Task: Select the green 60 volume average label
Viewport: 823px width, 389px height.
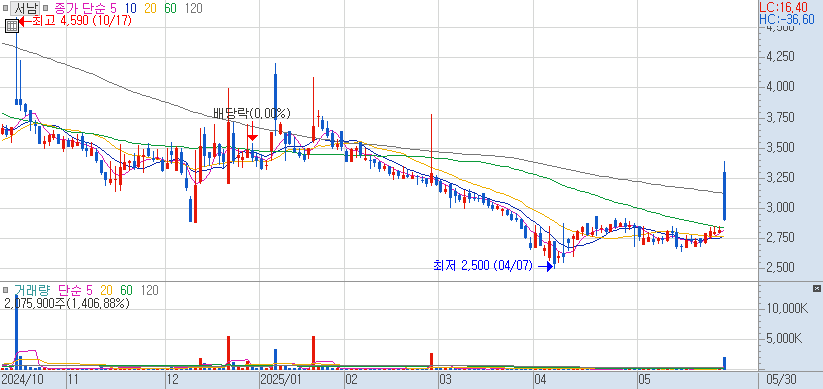Action: (x=126, y=290)
